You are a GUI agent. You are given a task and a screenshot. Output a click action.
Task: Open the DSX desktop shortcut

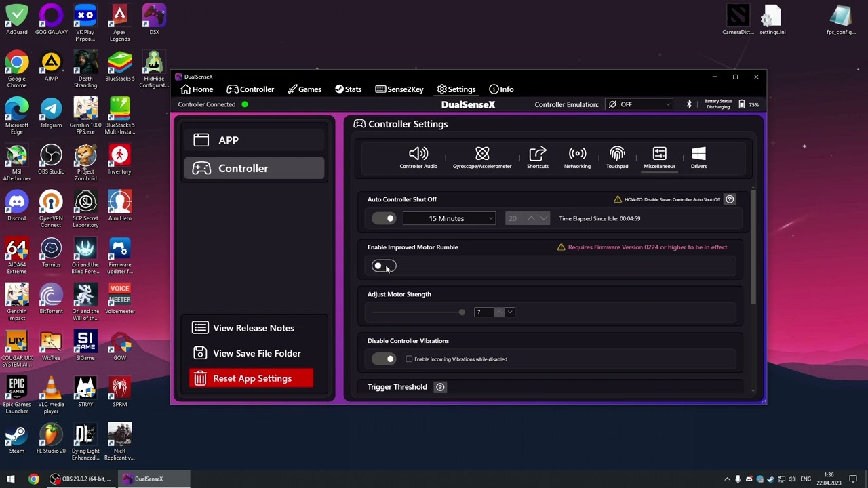tap(154, 20)
